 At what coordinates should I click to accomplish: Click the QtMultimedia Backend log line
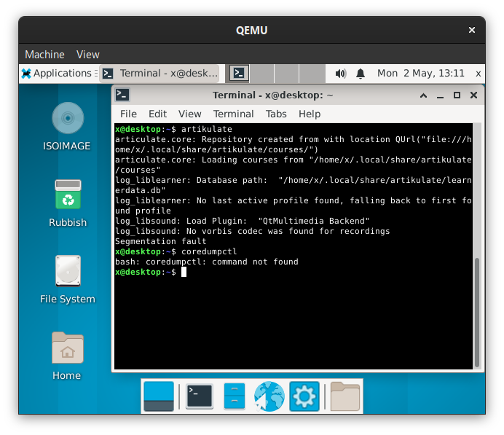tap(242, 221)
